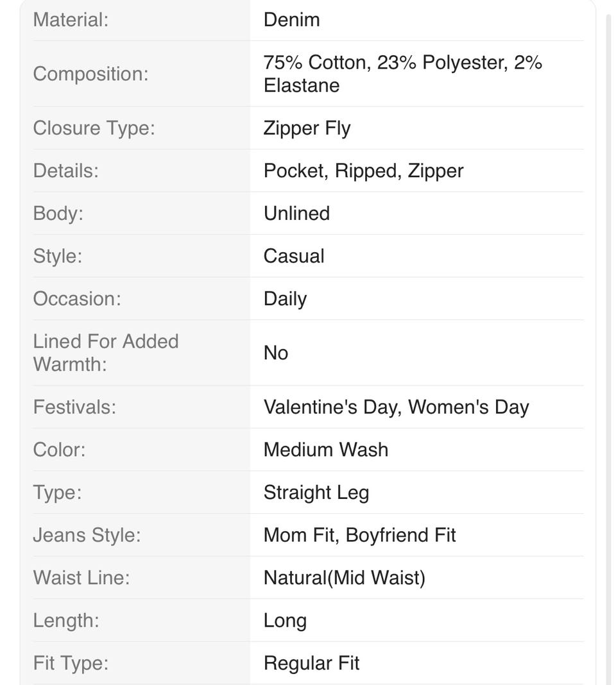616x685 pixels.
Task: Click the Straight Leg type value
Action: pyautogui.click(x=316, y=492)
